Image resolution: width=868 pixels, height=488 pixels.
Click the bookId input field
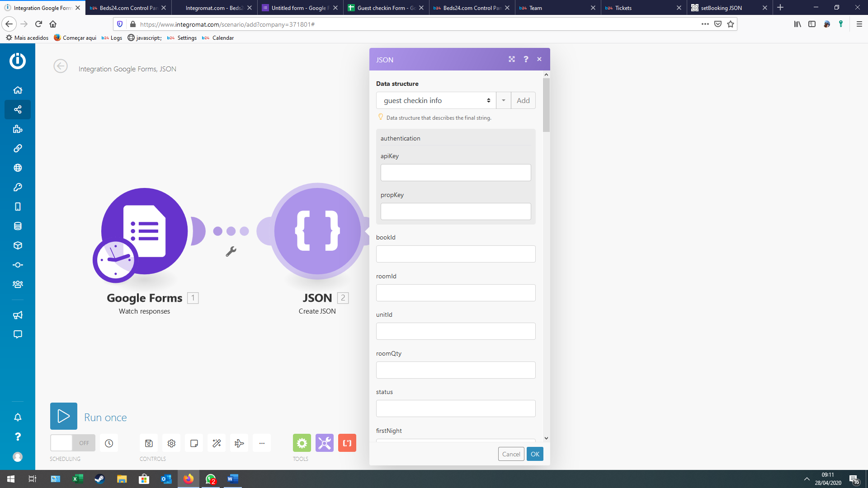click(x=456, y=254)
